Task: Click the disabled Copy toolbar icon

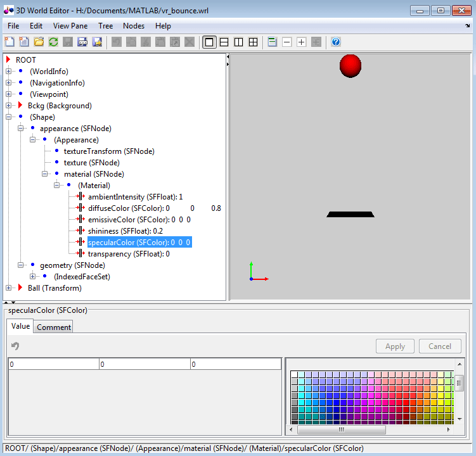Action: 131,42
